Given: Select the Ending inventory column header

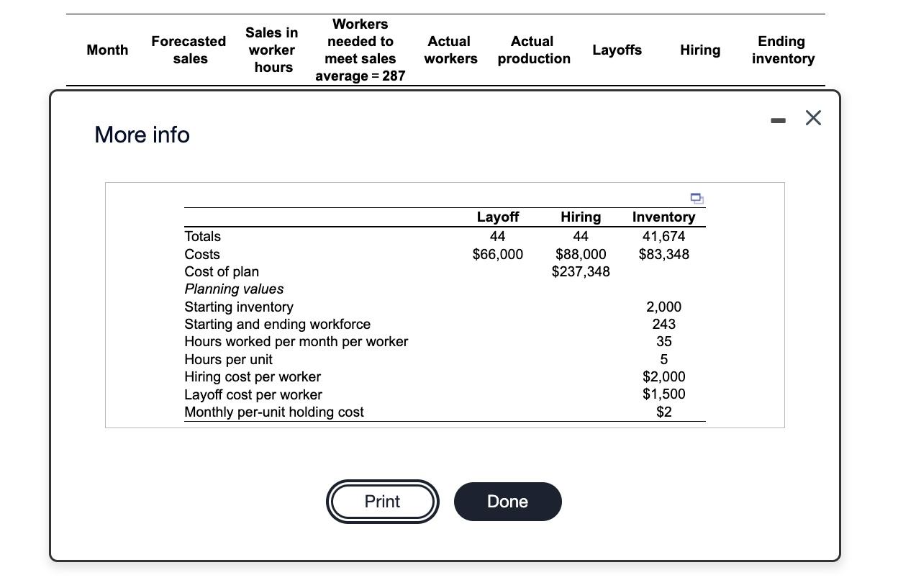Looking at the screenshot, I should pyautogui.click(x=782, y=50).
